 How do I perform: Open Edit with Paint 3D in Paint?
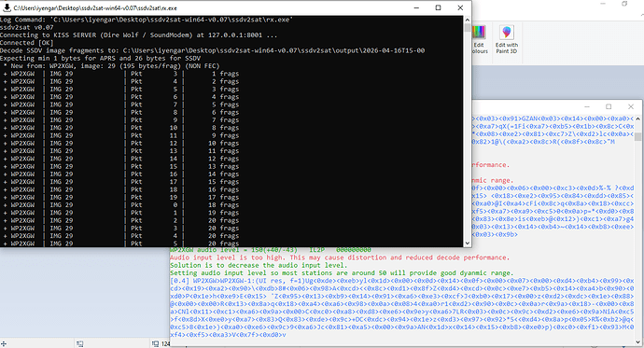pyautogui.click(x=507, y=40)
